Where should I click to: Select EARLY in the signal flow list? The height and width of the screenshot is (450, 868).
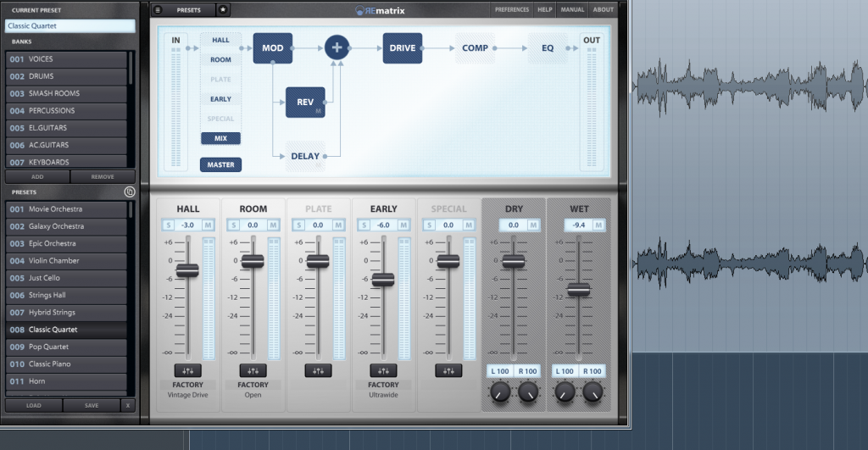(x=220, y=99)
